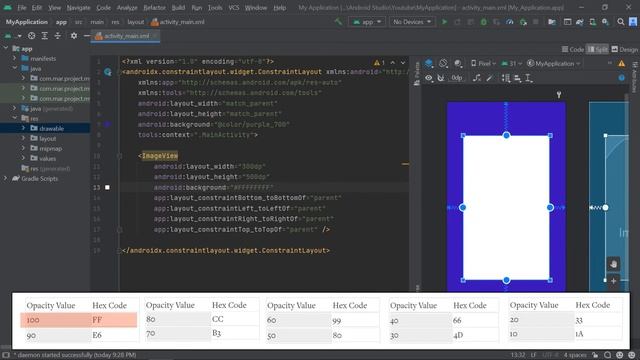640x360 pixels.
Task: Click the designer warning triangle icon
Action: 621,63
